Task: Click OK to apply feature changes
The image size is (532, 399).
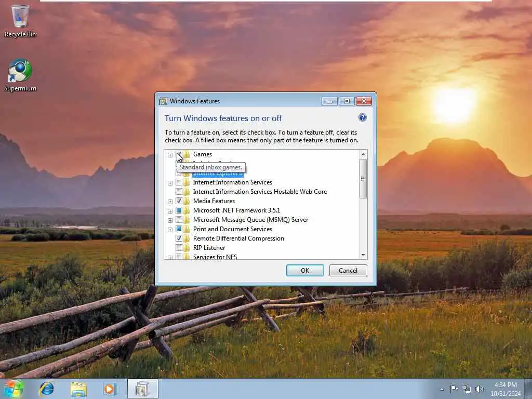Action: pos(305,270)
